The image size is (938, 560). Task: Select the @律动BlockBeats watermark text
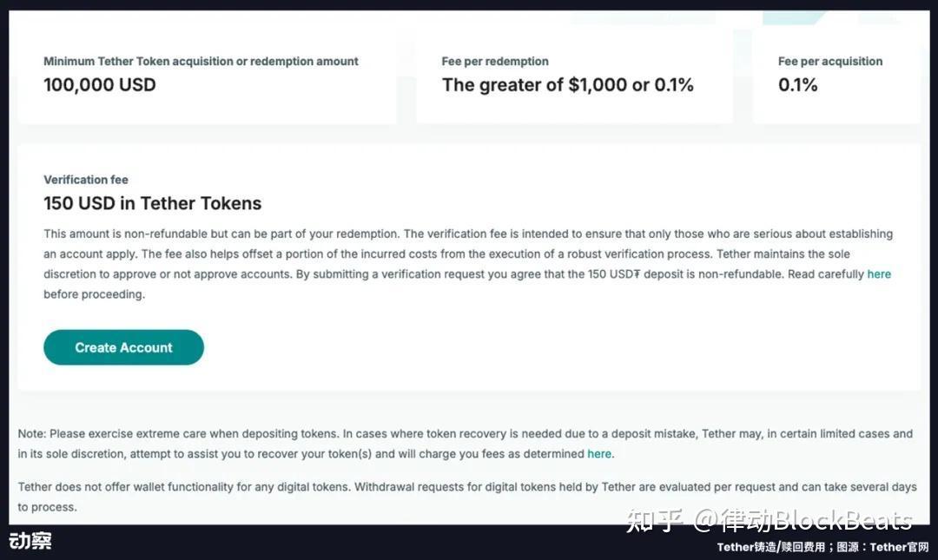[803, 520]
